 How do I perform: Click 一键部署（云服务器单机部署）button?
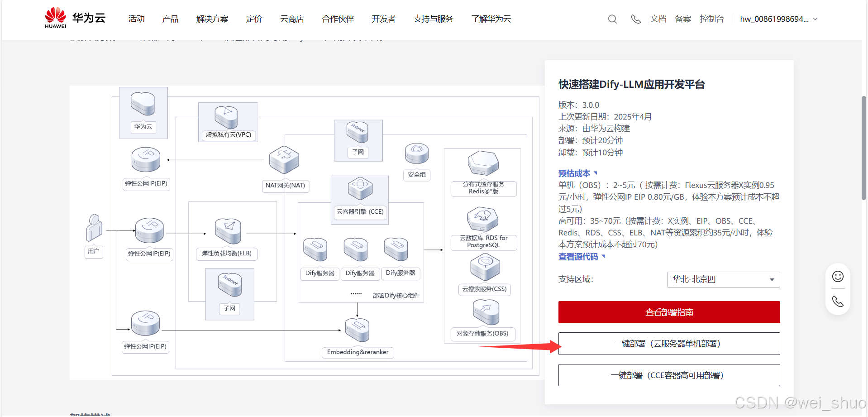click(x=669, y=343)
